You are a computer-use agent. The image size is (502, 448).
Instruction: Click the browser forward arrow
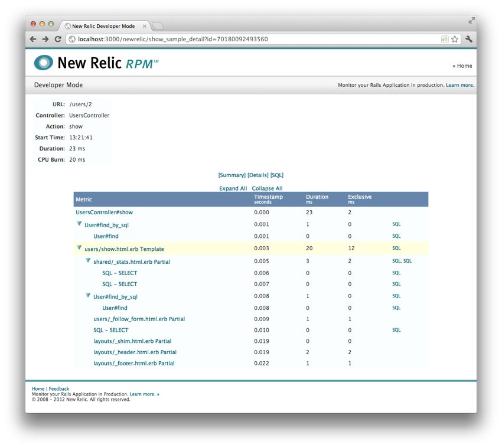point(45,40)
